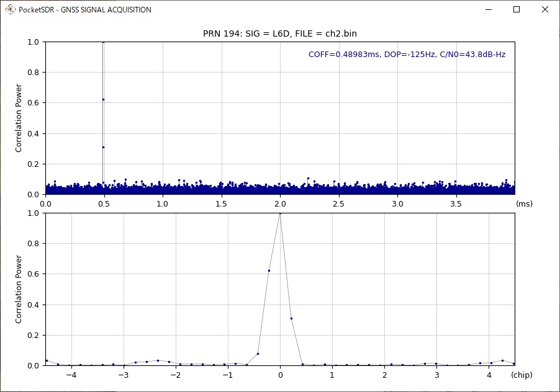Click the '3.5' tick label on ms axis
The width and height of the screenshot is (560, 392).
[456, 203]
